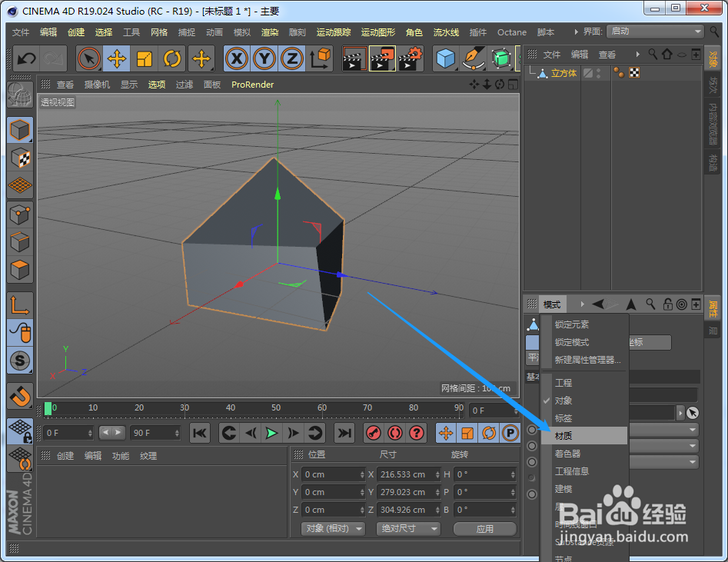728x562 pixels.
Task: Render current view clapperboard icon
Action: pos(354,58)
